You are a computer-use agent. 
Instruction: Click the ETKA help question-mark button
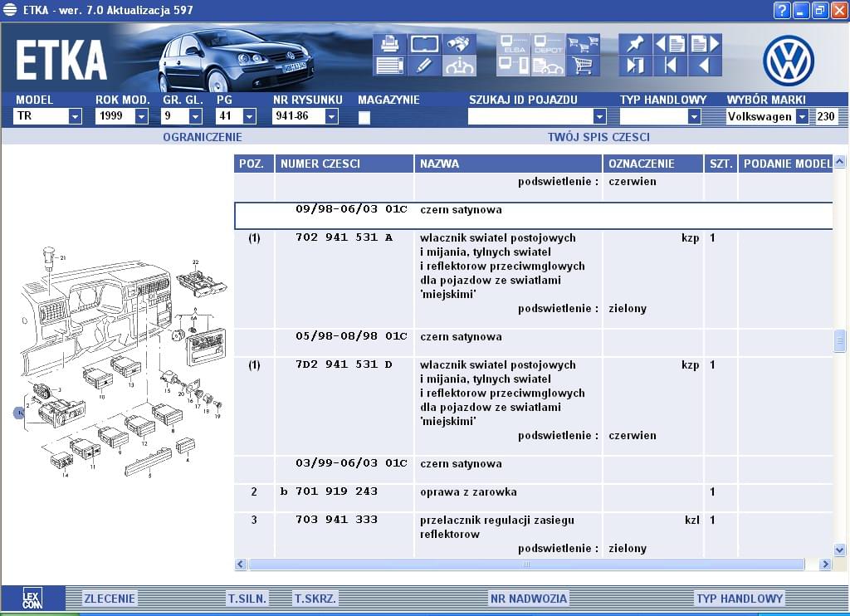click(782, 10)
